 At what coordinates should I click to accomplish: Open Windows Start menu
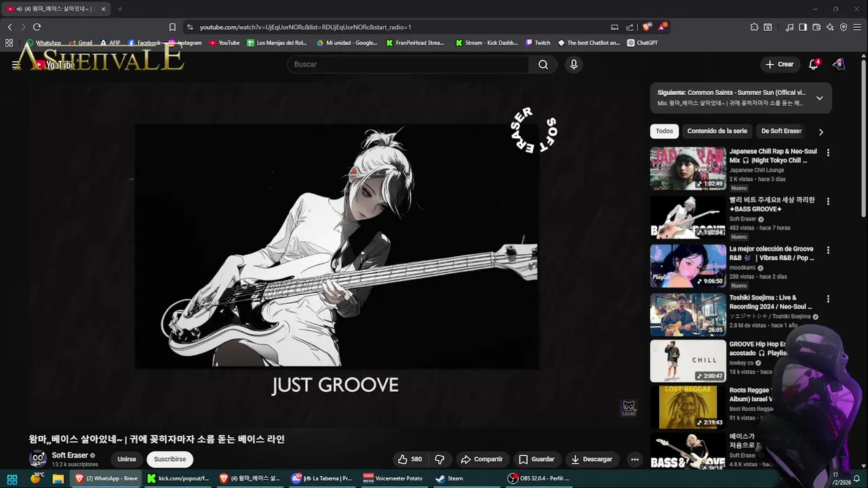click(x=12, y=479)
